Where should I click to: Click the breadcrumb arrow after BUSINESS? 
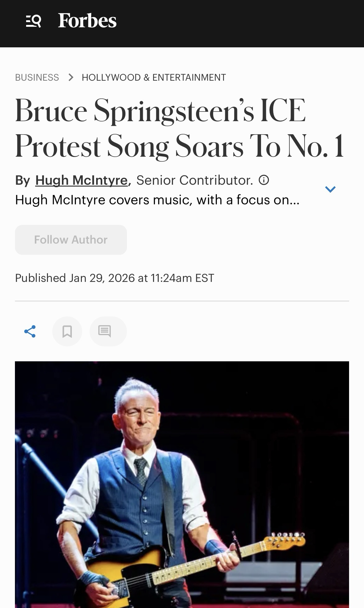point(71,77)
